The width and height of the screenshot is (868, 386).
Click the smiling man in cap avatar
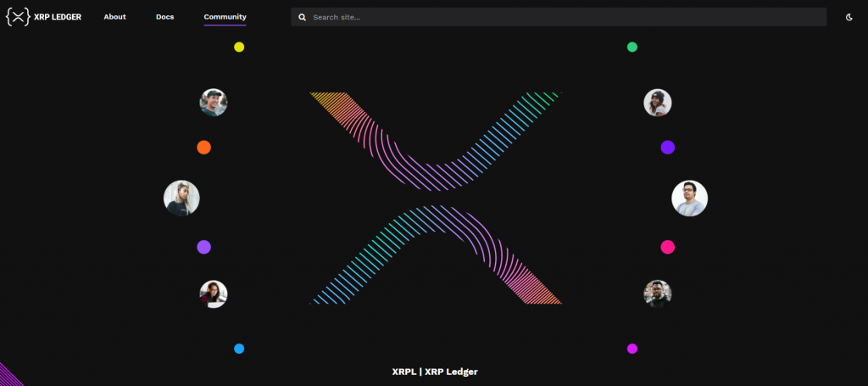(214, 103)
